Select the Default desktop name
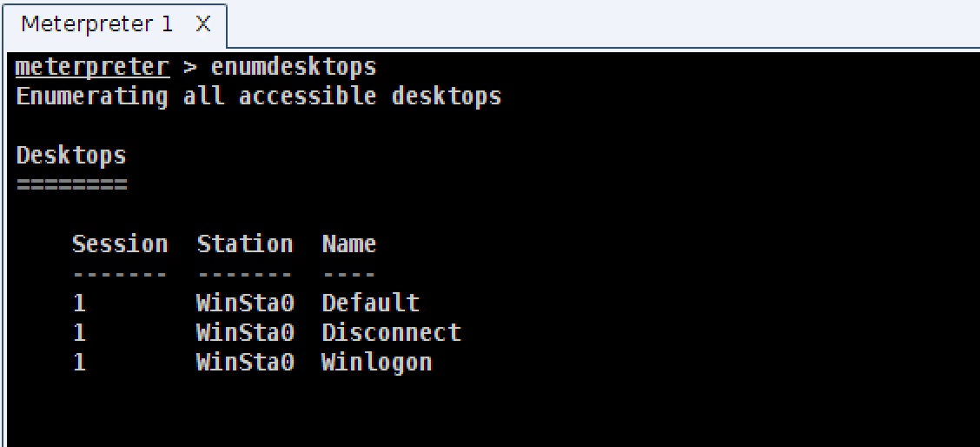 370,303
